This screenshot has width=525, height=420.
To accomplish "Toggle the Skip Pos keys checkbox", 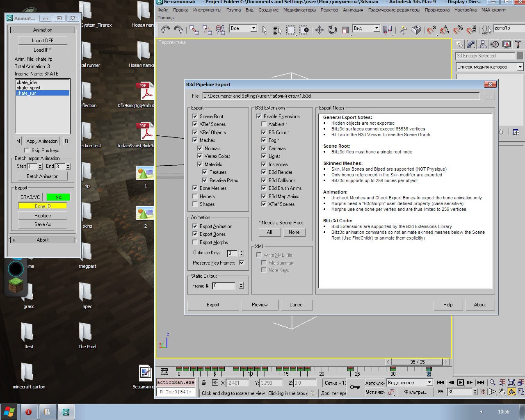I will (27, 150).
